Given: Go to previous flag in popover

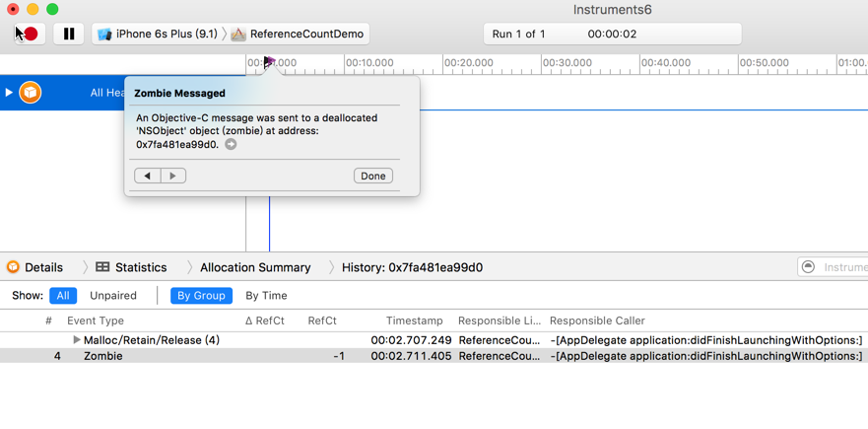Looking at the screenshot, I should [148, 176].
